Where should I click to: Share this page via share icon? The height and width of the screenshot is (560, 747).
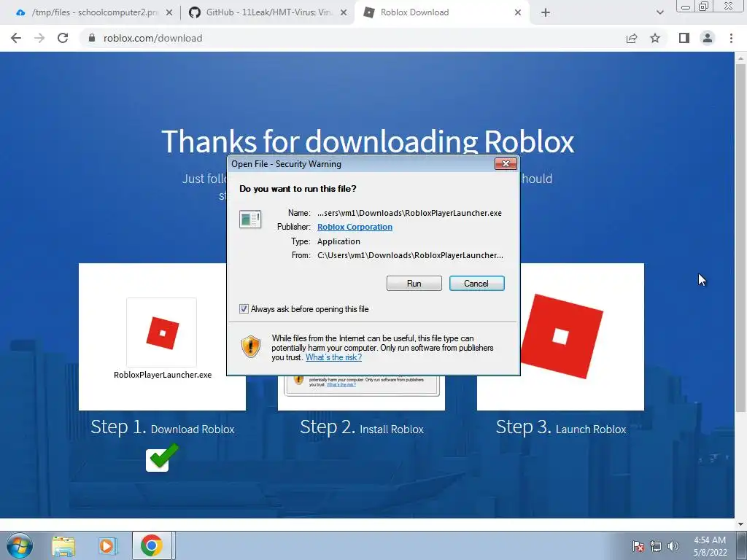click(x=632, y=38)
